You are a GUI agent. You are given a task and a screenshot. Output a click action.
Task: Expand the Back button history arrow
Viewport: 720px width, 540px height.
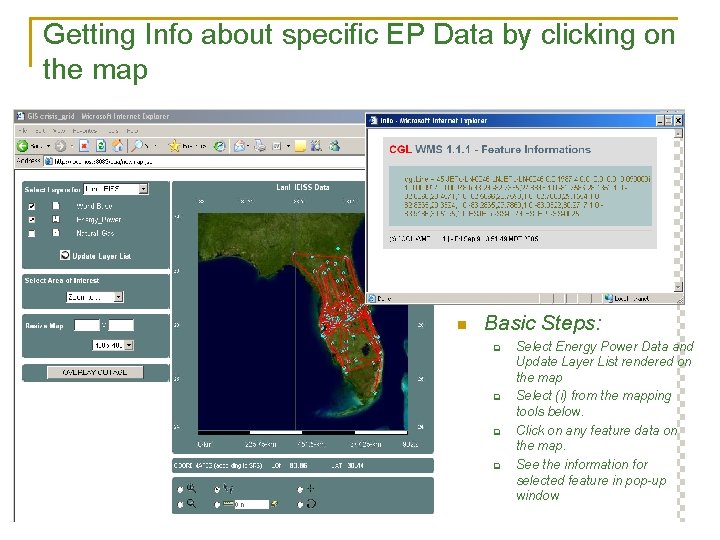click(x=48, y=146)
